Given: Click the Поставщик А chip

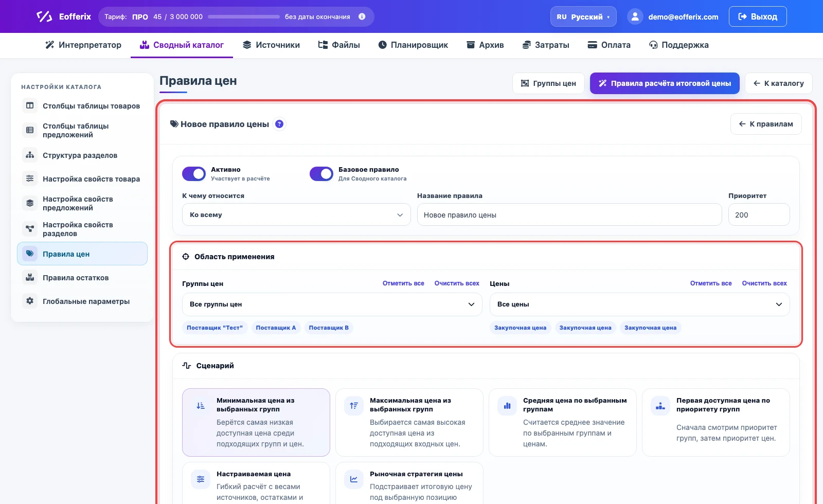Looking at the screenshot, I should (x=276, y=328).
